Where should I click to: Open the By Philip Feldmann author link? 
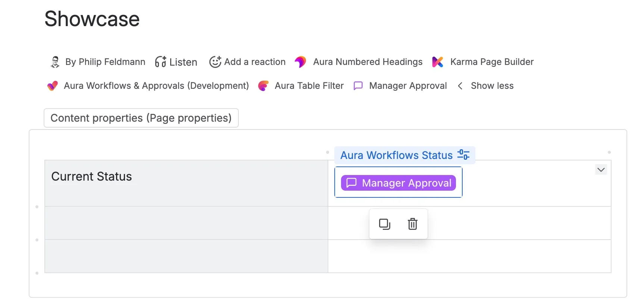pyautogui.click(x=105, y=62)
